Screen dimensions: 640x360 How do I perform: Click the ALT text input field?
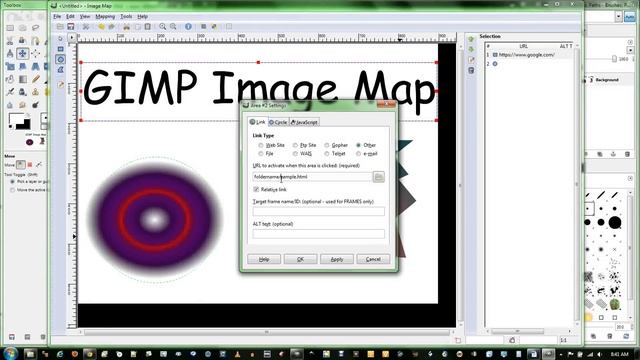pyautogui.click(x=318, y=233)
